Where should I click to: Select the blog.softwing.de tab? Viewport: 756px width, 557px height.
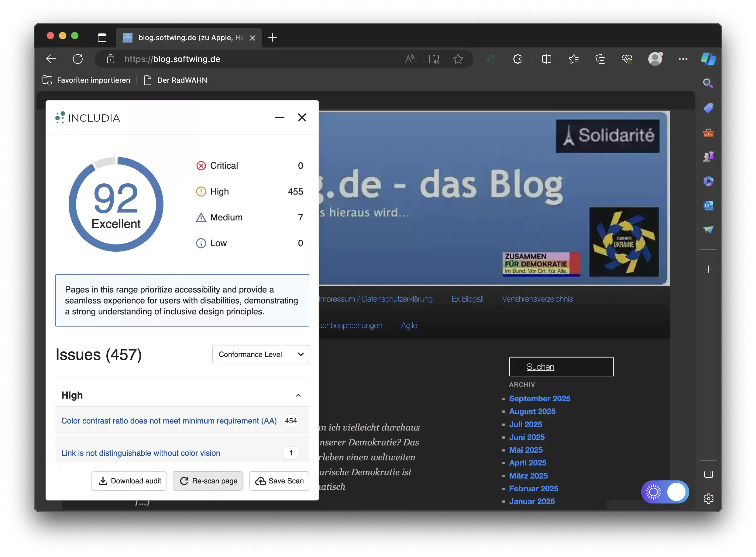click(x=189, y=37)
